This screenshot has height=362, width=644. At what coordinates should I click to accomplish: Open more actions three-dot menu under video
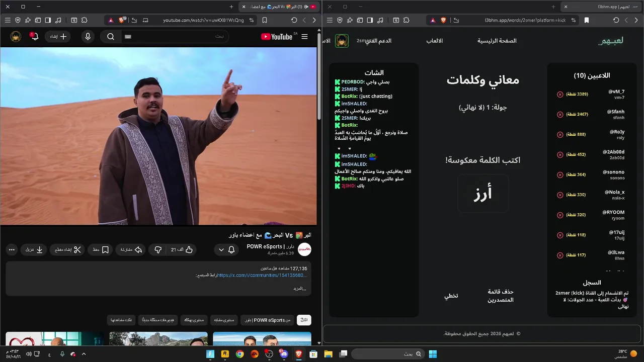[x=12, y=249]
